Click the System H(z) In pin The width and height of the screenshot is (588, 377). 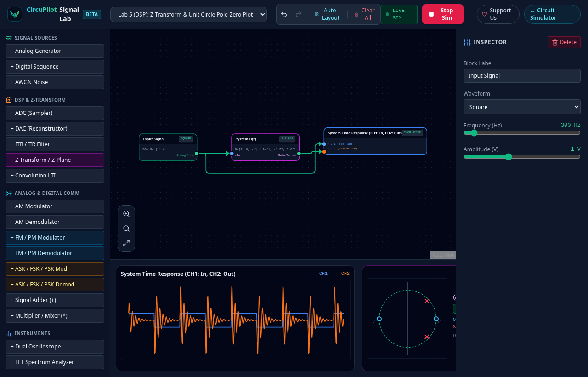click(x=232, y=154)
